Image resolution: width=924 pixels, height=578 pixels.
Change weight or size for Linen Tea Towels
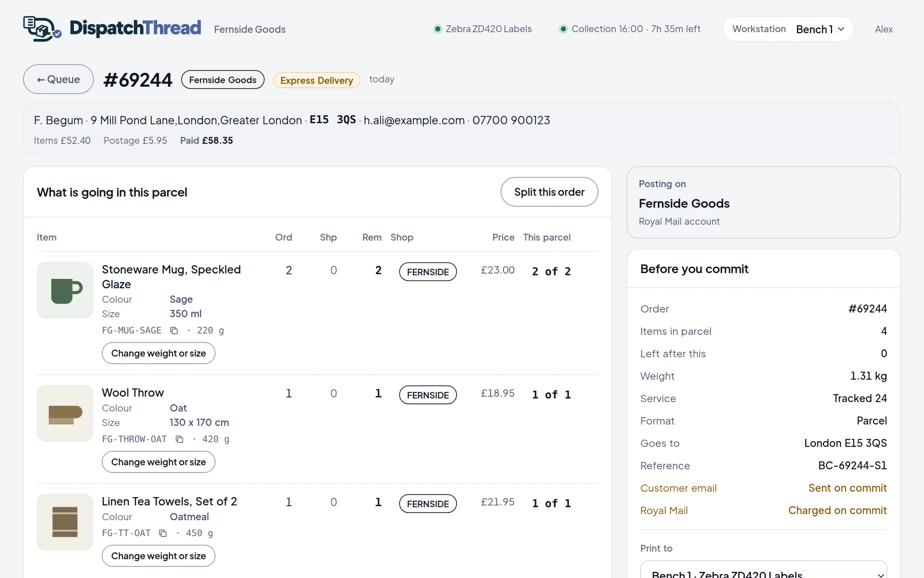(158, 556)
